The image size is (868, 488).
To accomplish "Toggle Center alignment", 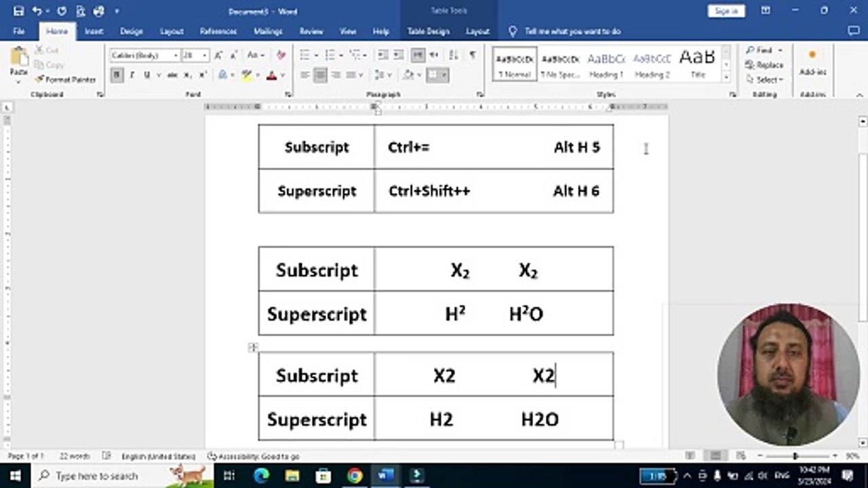I will pos(320,75).
